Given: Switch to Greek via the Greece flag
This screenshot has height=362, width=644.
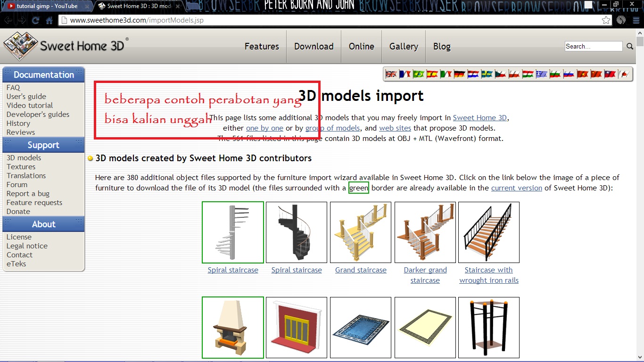Looking at the screenshot, I should (x=541, y=74).
